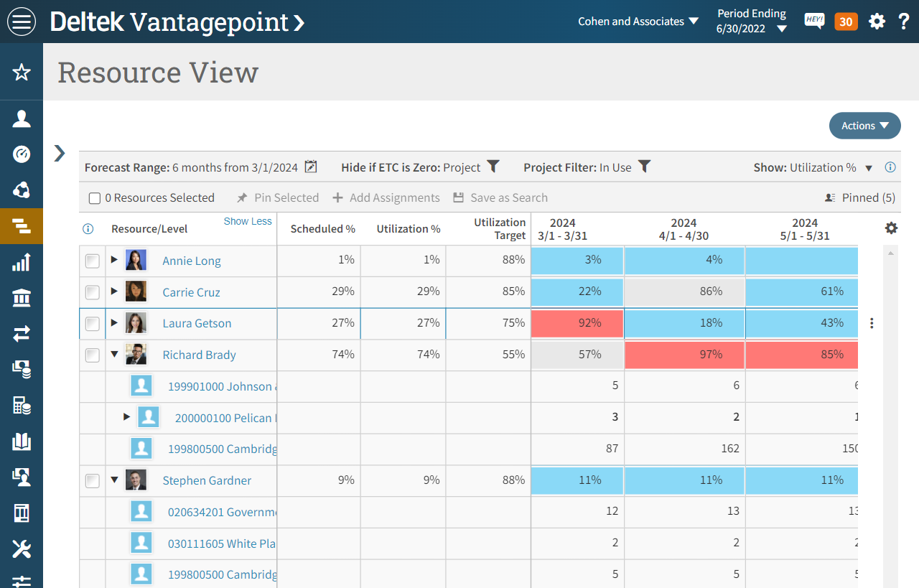Open the Period Ending date dropdown
Image resolution: width=919 pixels, height=588 pixels.
point(783,27)
